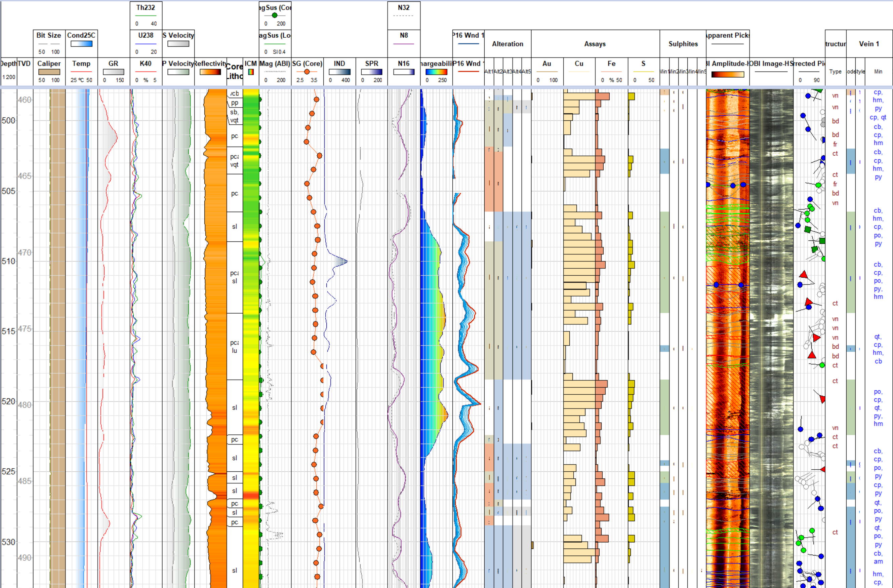Select the green MagSus (Core) legend circle symbol
893x588 pixels.
click(x=275, y=15)
